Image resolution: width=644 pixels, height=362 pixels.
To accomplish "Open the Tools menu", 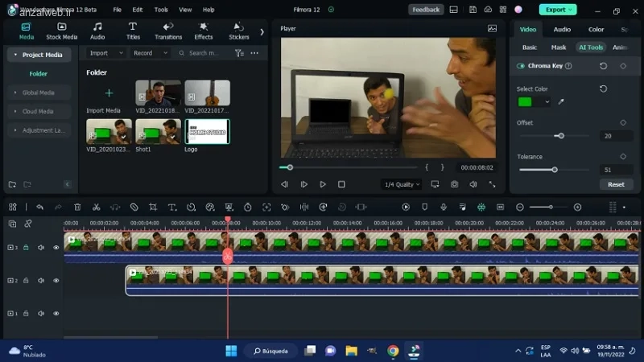I will coord(161,10).
